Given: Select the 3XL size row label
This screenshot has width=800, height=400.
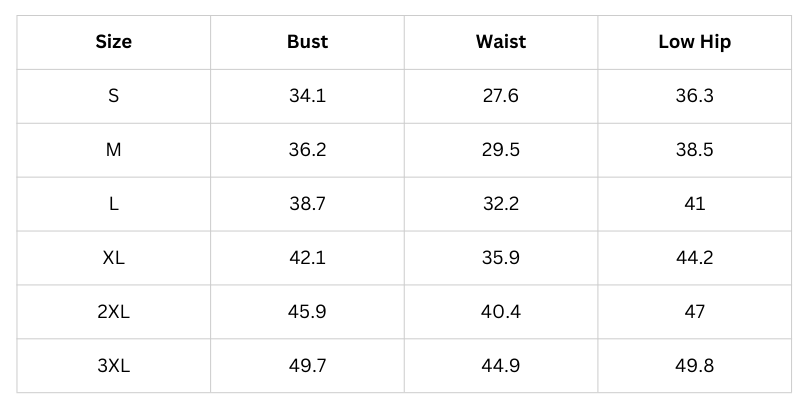Looking at the screenshot, I should [113, 366].
